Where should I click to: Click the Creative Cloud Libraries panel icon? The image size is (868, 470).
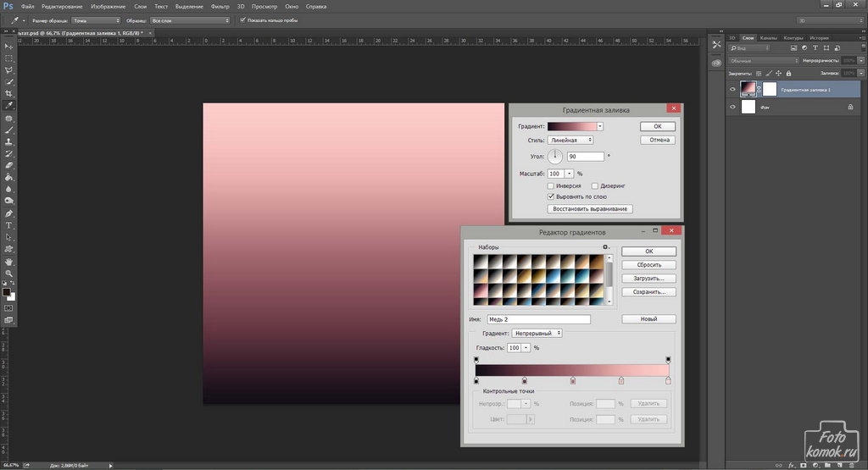pyautogui.click(x=716, y=63)
